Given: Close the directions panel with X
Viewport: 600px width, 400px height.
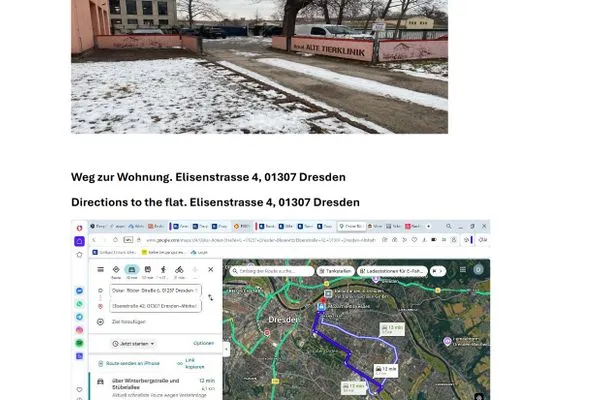Looking at the screenshot, I should pos(210,269).
